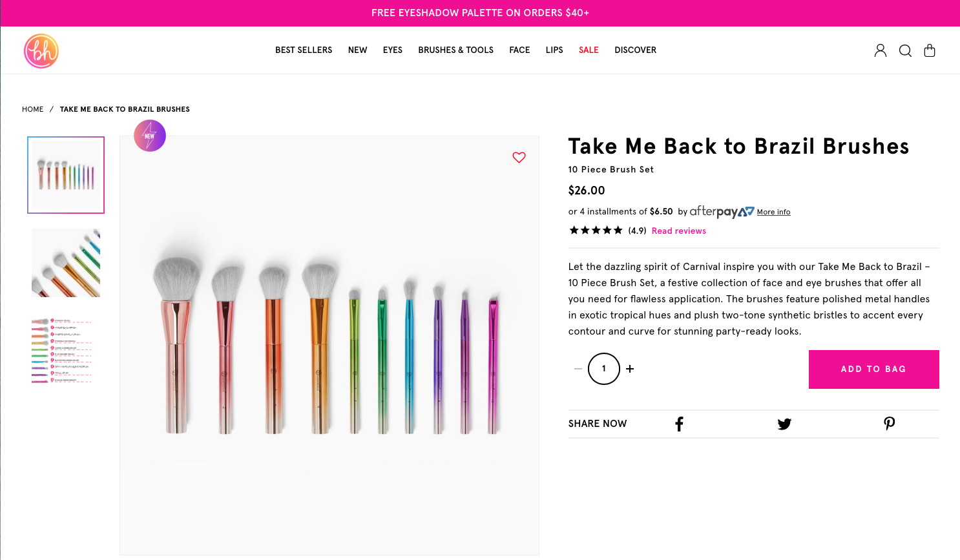The image size is (960, 560).
Task: Share on Pinterest icon
Action: tap(890, 424)
